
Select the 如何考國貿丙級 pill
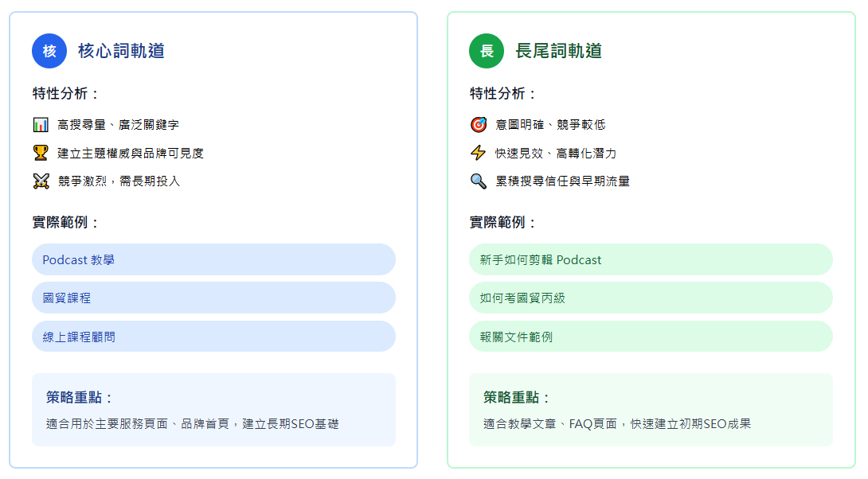pyautogui.click(x=651, y=298)
